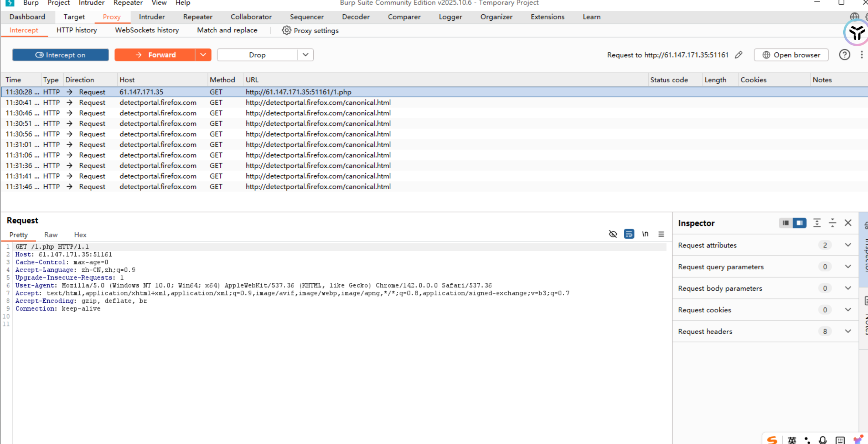Close the Inspector panel
Image resolution: width=868 pixels, height=444 pixels.
point(848,223)
